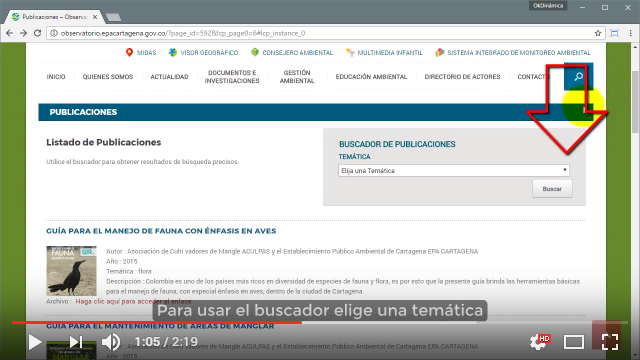Open the QUIENES SOMOS menu

(x=108, y=77)
